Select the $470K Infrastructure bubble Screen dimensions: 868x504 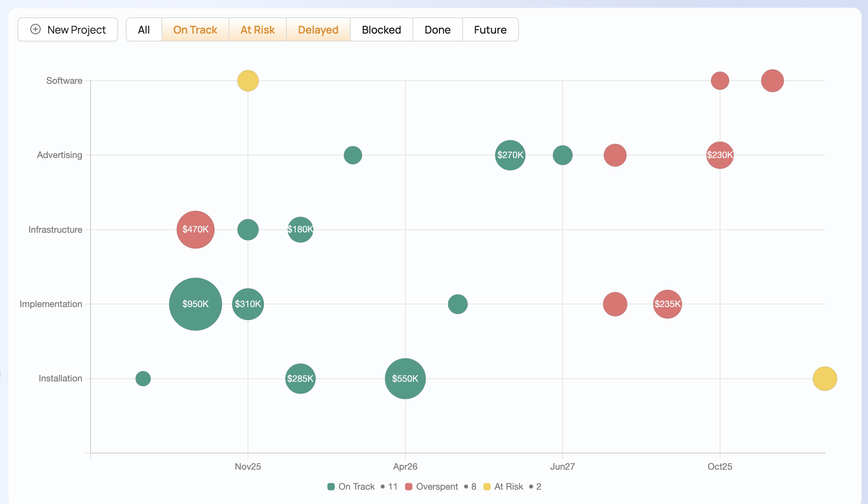195,229
